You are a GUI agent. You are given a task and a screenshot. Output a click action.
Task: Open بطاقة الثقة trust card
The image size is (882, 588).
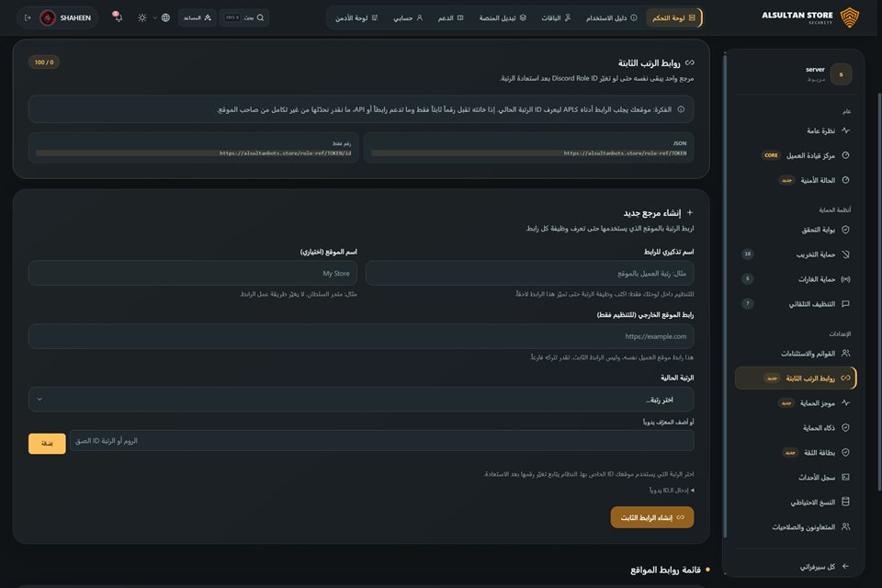coord(796,452)
